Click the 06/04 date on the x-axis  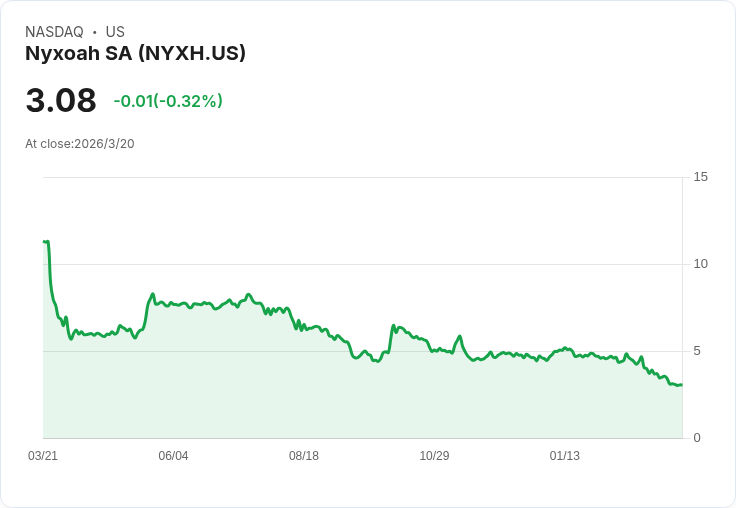pos(173,456)
